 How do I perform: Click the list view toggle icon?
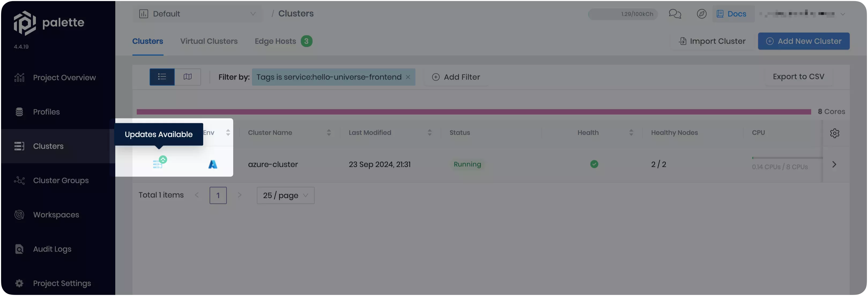tap(162, 76)
